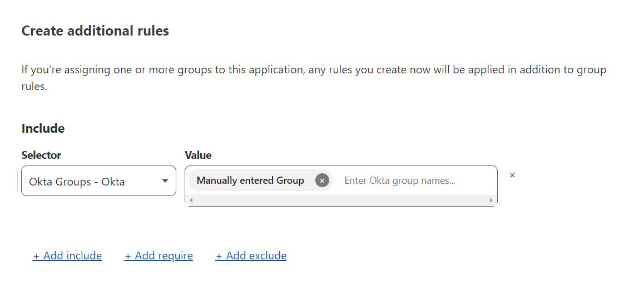Click the Create additional rules heading
This screenshot has width=644, height=296.
(95, 31)
